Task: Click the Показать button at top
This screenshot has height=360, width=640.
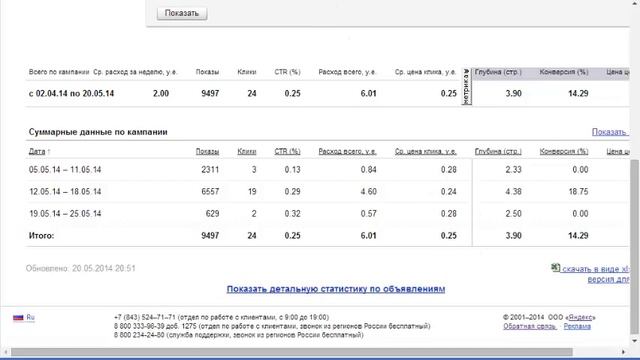Action: (182, 13)
